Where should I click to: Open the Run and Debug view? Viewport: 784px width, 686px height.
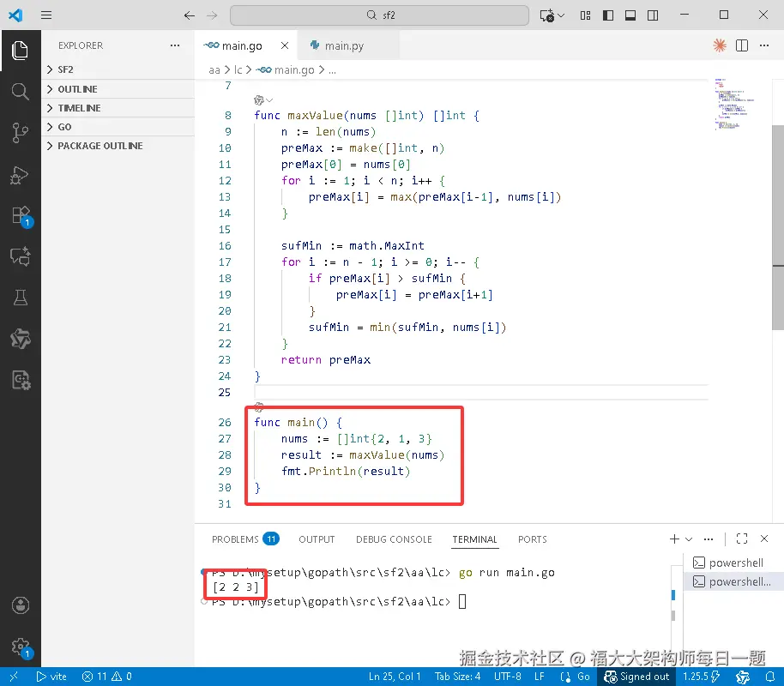coord(20,174)
